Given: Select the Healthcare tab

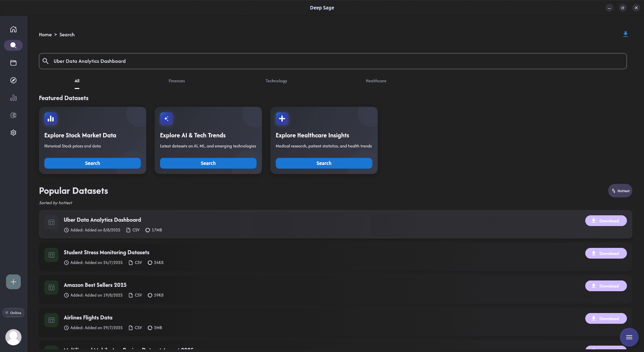Looking at the screenshot, I should click(x=376, y=81).
